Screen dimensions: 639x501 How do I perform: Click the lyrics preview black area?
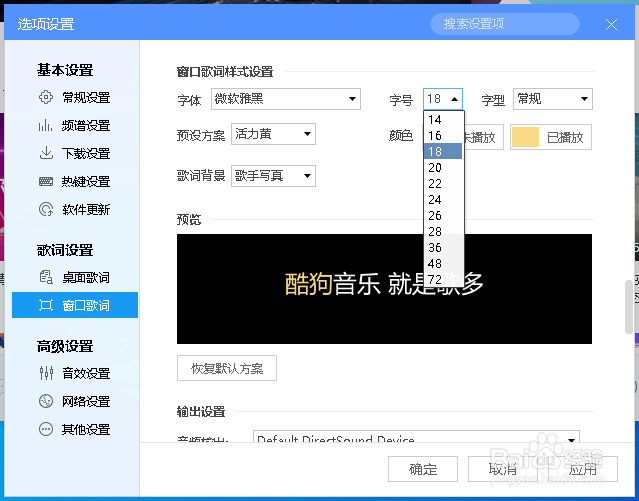click(x=384, y=289)
